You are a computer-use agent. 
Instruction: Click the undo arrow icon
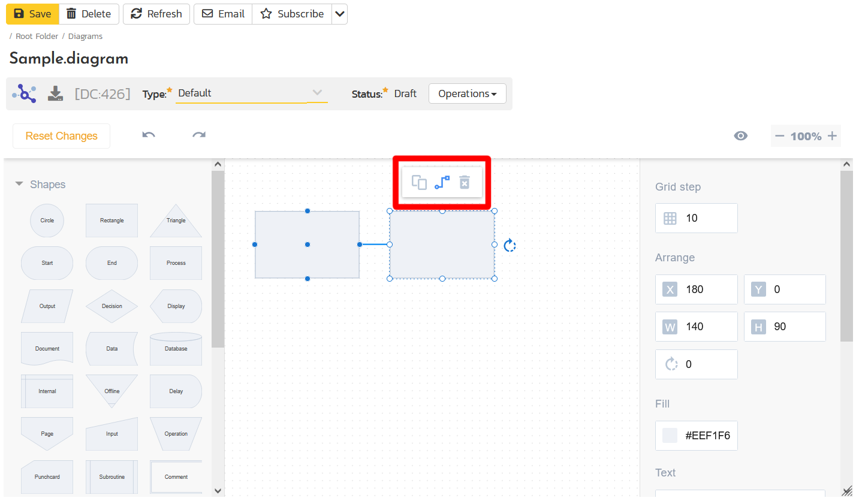[149, 135]
